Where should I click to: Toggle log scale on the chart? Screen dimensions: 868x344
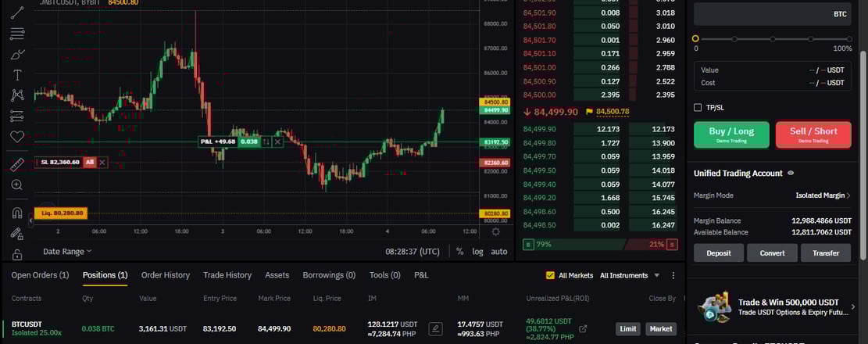477,252
